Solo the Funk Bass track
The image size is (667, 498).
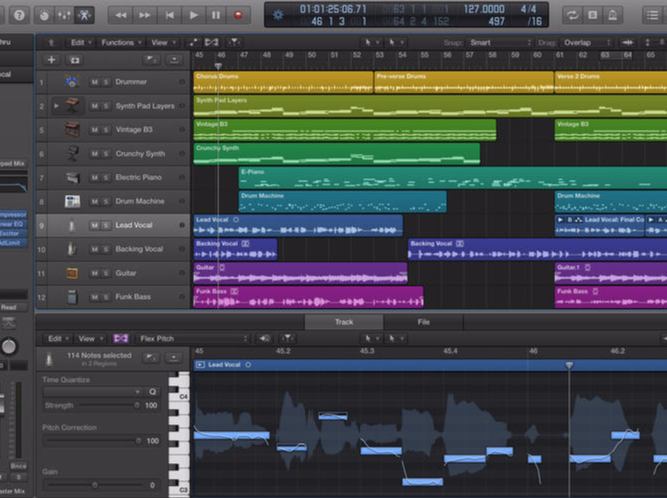click(x=105, y=298)
